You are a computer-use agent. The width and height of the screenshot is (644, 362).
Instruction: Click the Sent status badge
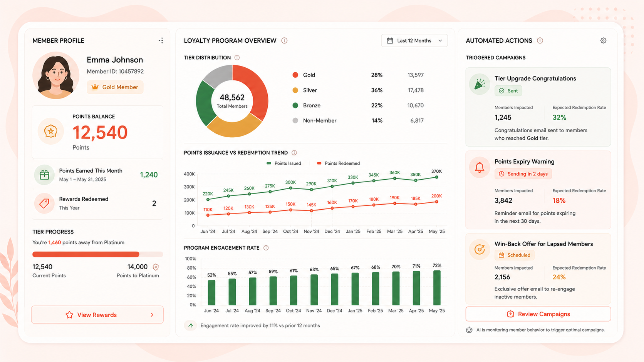508,91
